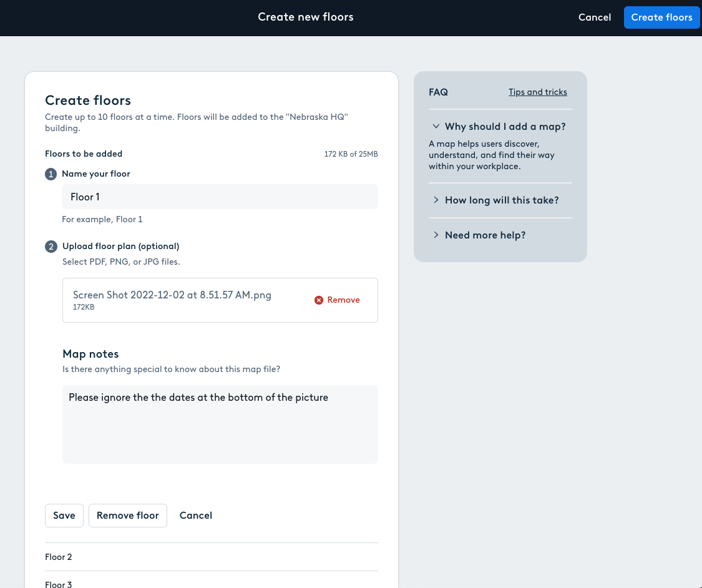
Task: Click the step 1 number badge
Action: (x=51, y=174)
